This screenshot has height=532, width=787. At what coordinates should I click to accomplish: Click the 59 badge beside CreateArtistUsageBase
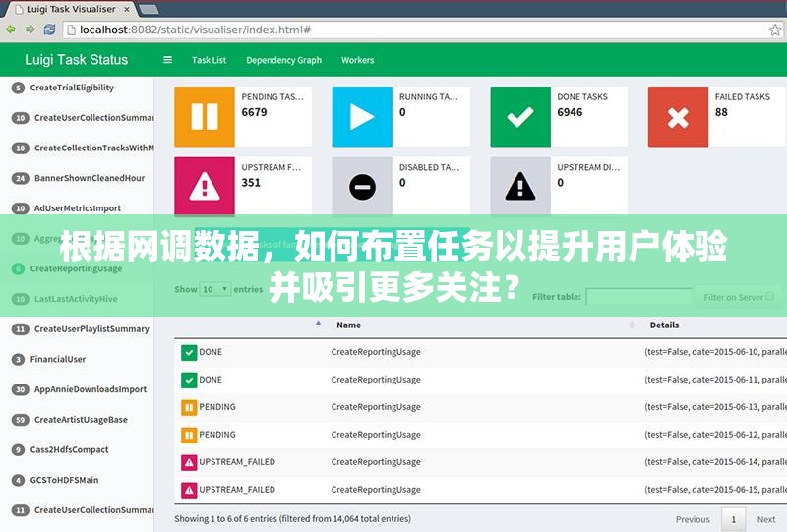[20, 420]
